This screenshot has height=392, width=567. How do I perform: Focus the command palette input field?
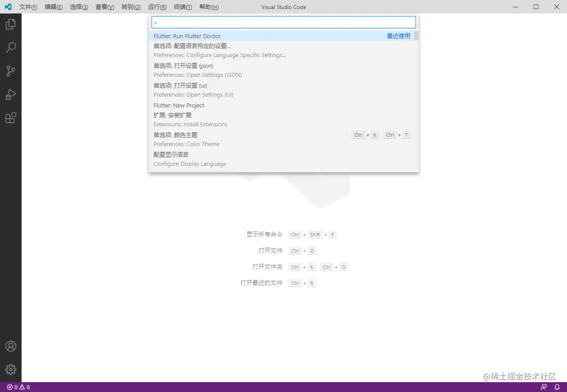point(283,22)
